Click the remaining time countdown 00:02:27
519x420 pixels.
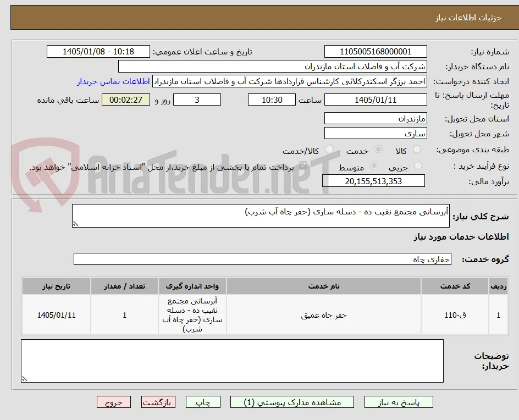126,100
